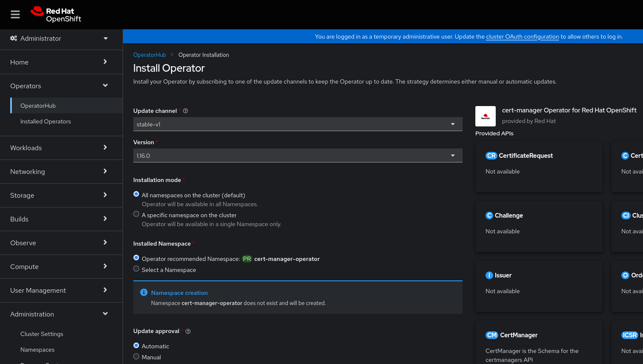Click the Red Hat OpenShift logo
643x364 pixels.
coord(56,14)
